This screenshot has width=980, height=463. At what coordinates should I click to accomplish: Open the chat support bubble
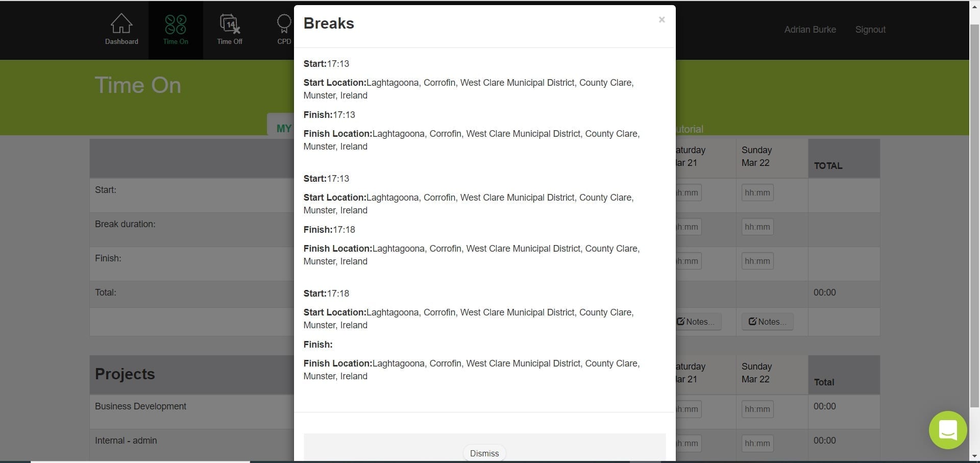coord(948,430)
